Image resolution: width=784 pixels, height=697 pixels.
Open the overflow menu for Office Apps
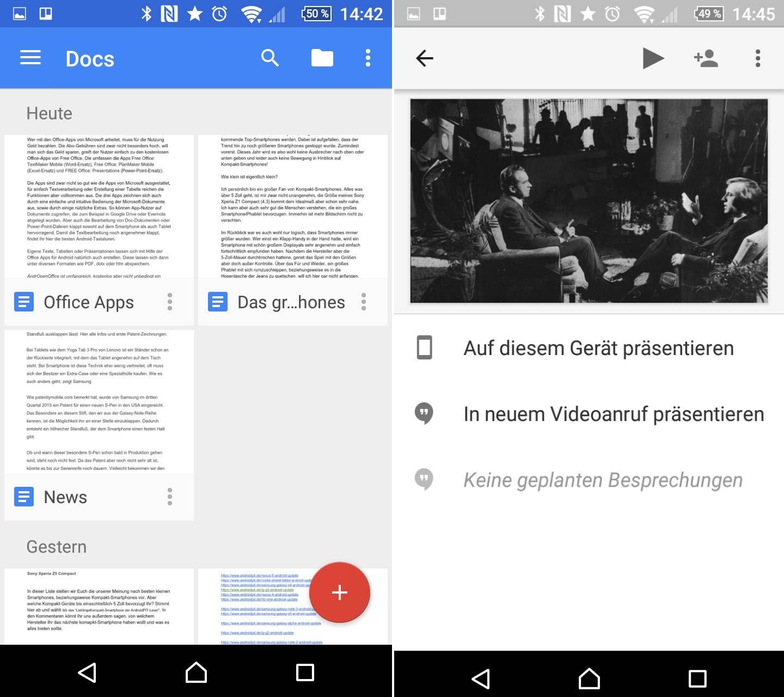pos(169,302)
